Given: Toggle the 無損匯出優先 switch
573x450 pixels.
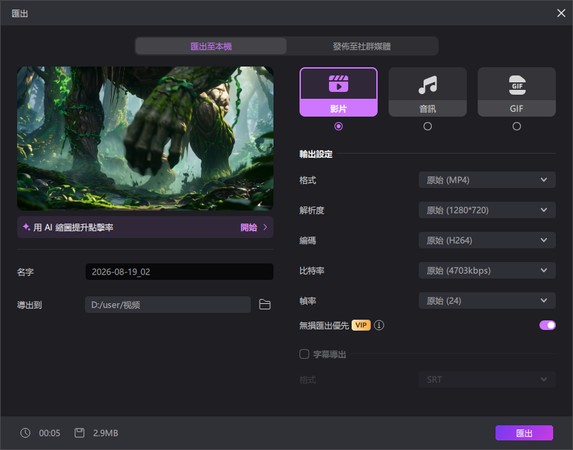Looking at the screenshot, I should [x=547, y=325].
